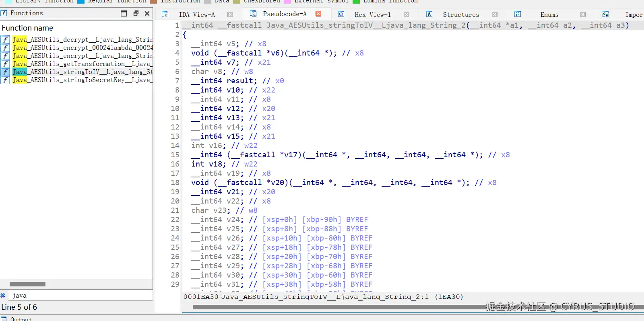Click function icon beside stringToSecretKey row
The image size is (644, 321).
tap(5, 80)
